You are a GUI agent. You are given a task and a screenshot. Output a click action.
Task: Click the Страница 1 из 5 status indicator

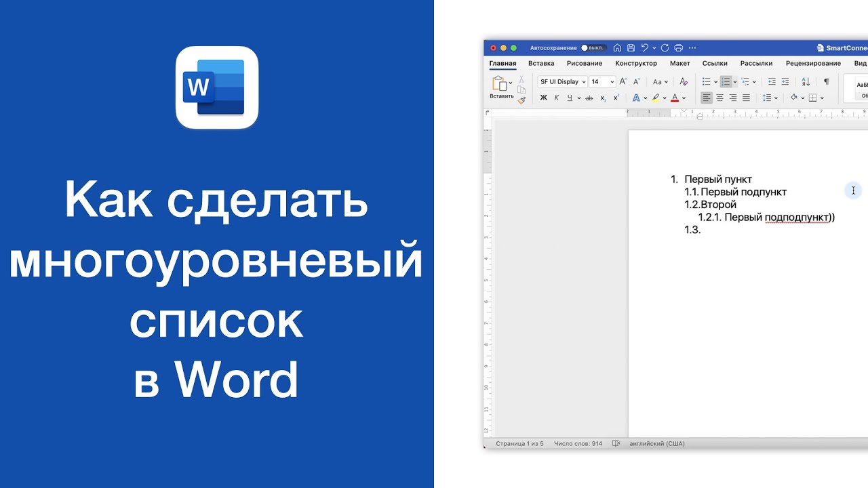click(x=519, y=443)
